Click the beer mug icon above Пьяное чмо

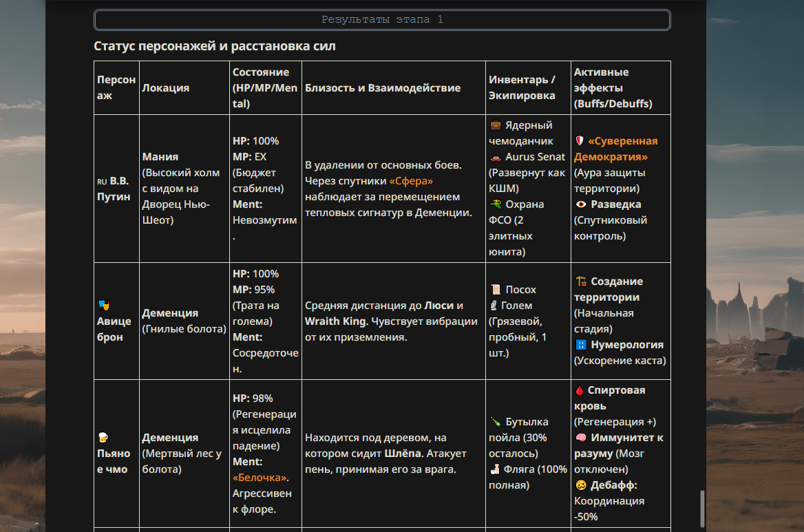pos(103,437)
